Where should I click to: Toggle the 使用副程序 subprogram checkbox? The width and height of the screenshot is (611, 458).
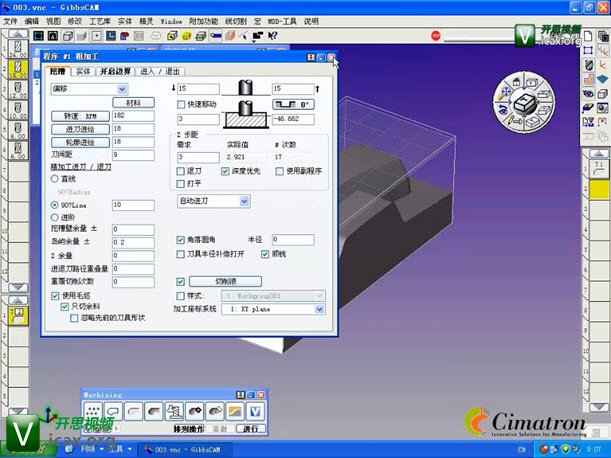click(x=279, y=171)
